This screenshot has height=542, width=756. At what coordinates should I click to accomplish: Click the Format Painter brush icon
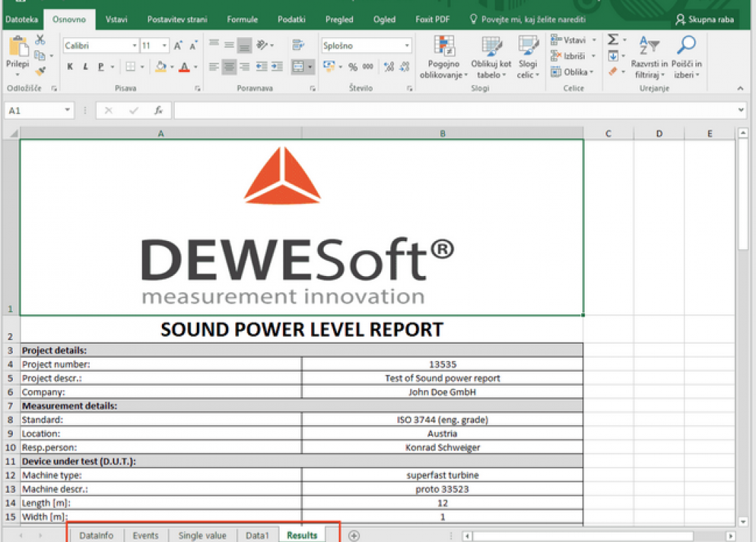tap(41, 71)
